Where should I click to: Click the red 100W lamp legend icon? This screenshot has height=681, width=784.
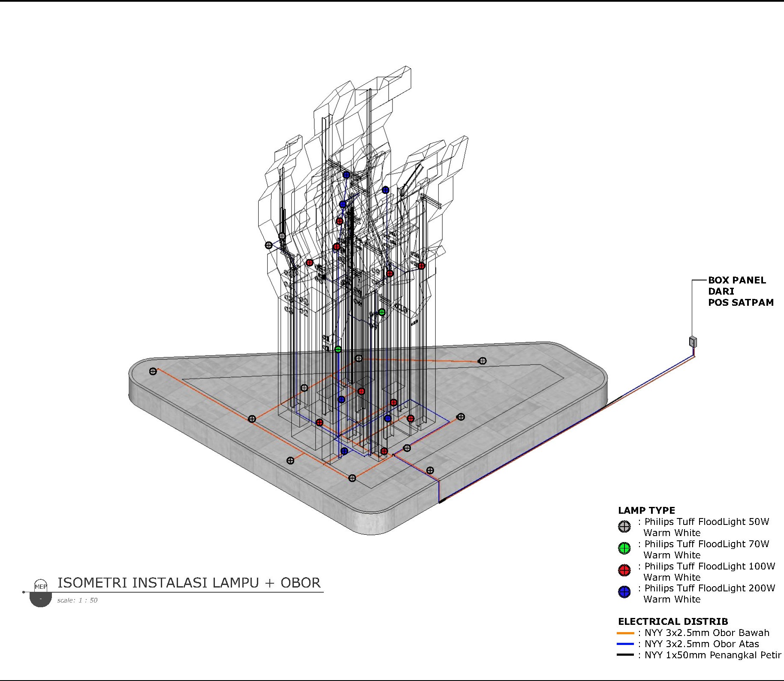pyautogui.click(x=624, y=570)
